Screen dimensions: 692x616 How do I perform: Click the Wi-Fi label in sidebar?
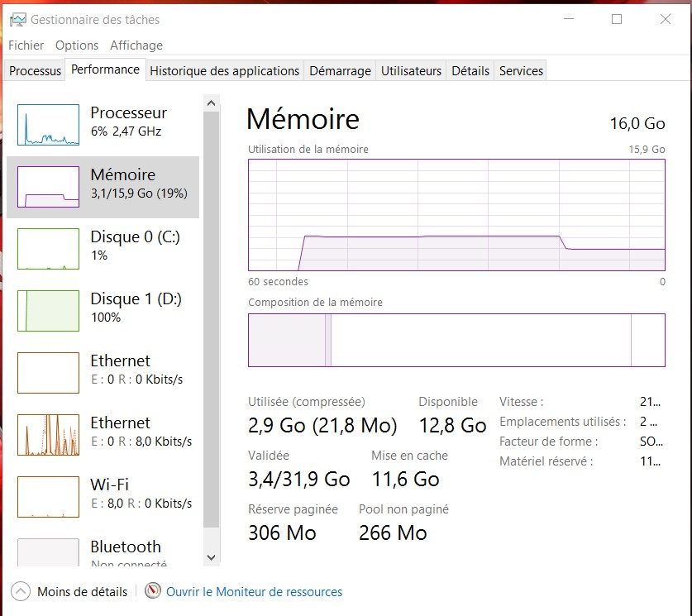[109, 485]
